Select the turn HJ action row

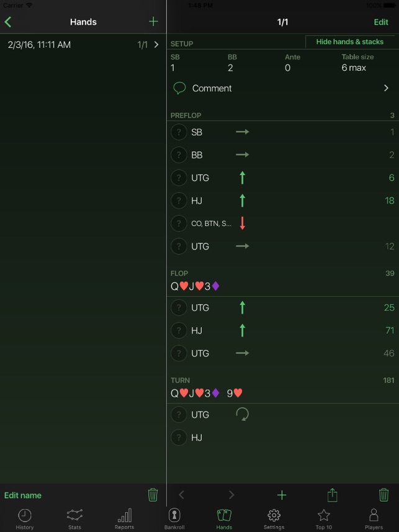pyautogui.click(x=282, y=438)
